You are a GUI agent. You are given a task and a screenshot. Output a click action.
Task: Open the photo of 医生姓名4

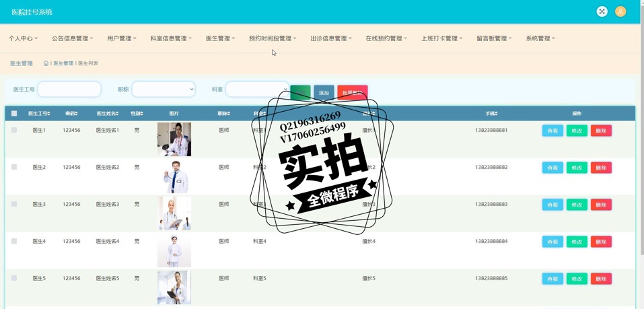pyautogui.click(x=174, y=250)
